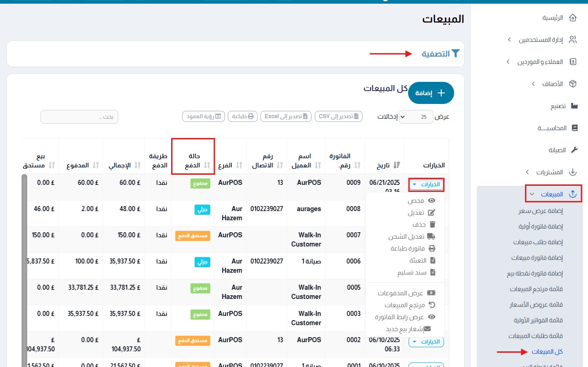The height and width of the screenshot is (367, 588).
Task: Click the pencil icon beside تعديل
Action: coord(432,212)
